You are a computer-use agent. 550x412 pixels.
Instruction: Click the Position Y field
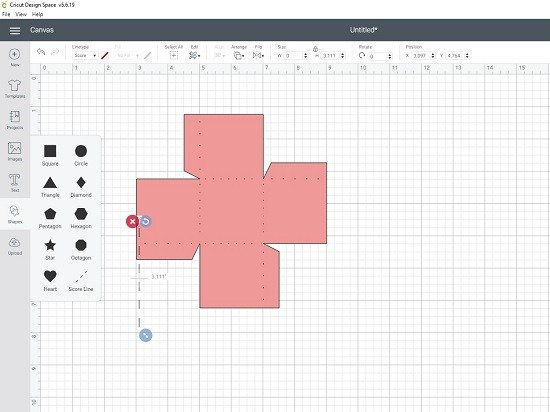click(x=455, y=55)
